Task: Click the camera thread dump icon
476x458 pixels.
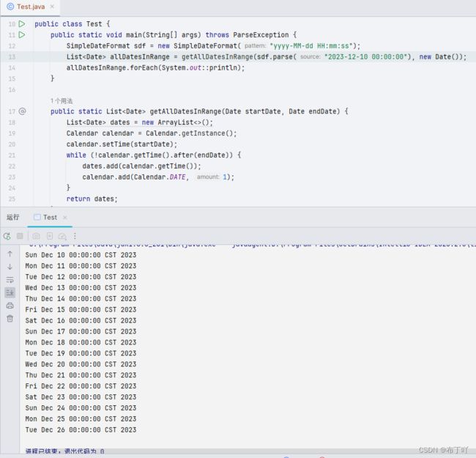Action: tap(36, 236)
